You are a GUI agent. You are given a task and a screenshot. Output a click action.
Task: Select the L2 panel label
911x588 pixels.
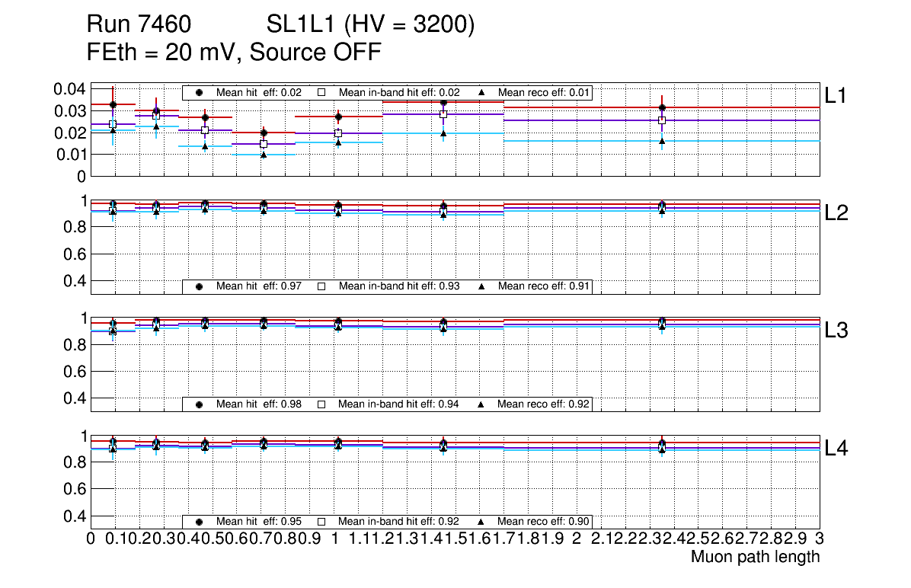pos(836,213)
